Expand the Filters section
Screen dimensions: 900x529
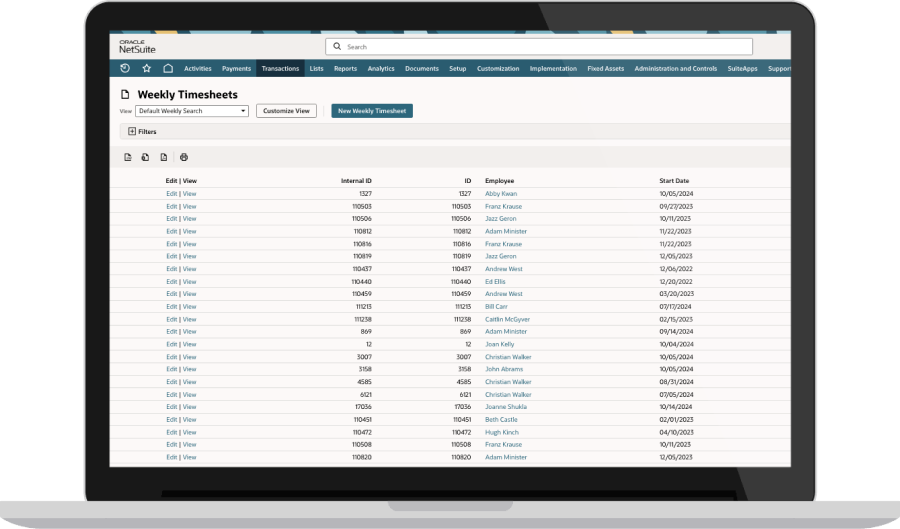tap(132, 131)
